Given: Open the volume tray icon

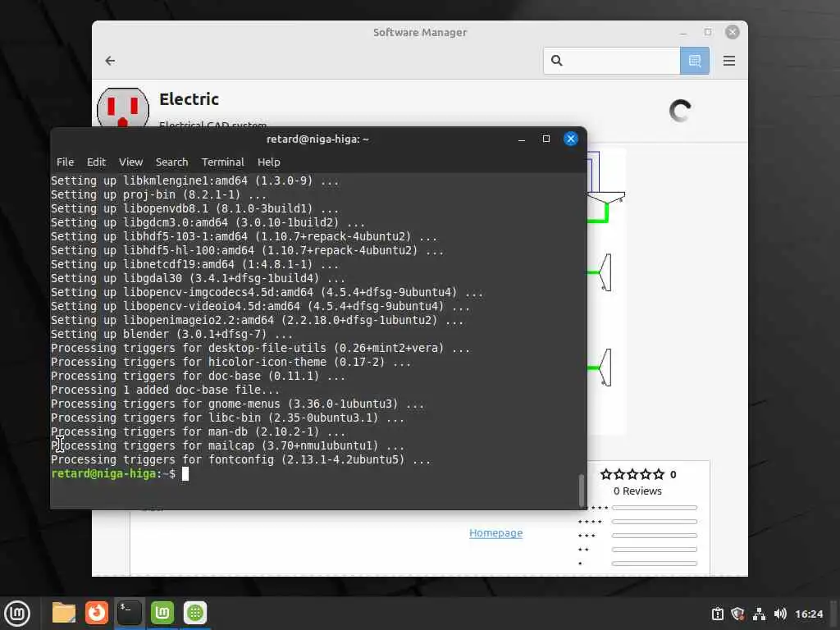Looking at the screenshot, I should coord(780,614).
